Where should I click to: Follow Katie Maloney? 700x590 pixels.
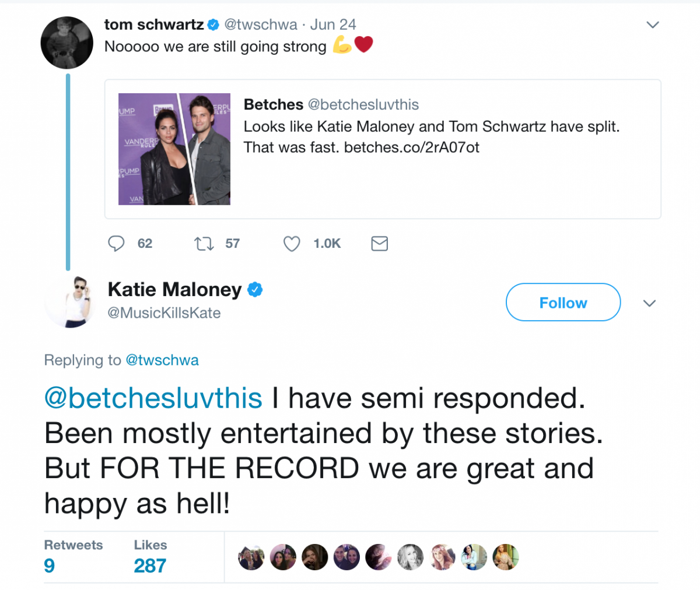click(x=562, y=302)
